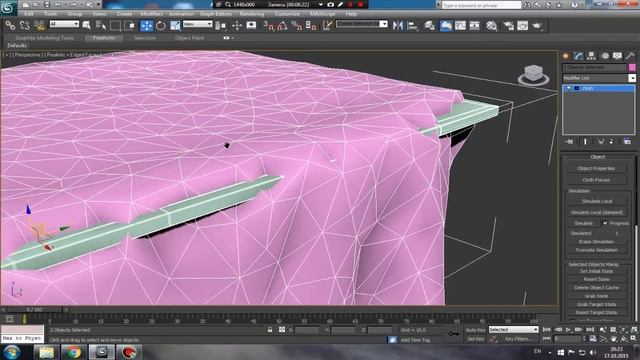Click the Render Production teapot icon
Screen dimensions: 640x360
pos(537,26)
